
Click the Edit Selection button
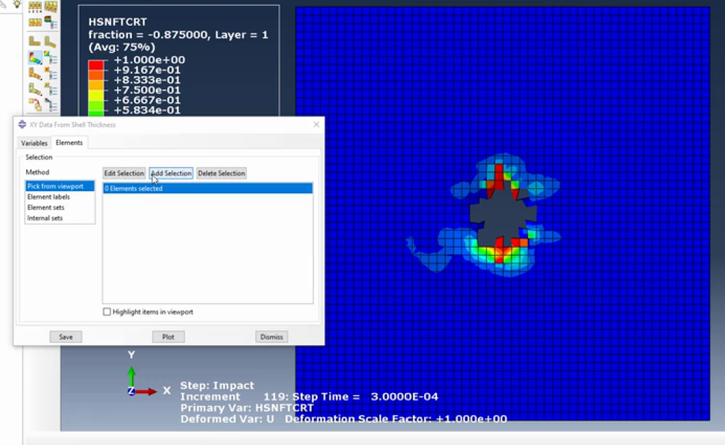pos(124,173)
